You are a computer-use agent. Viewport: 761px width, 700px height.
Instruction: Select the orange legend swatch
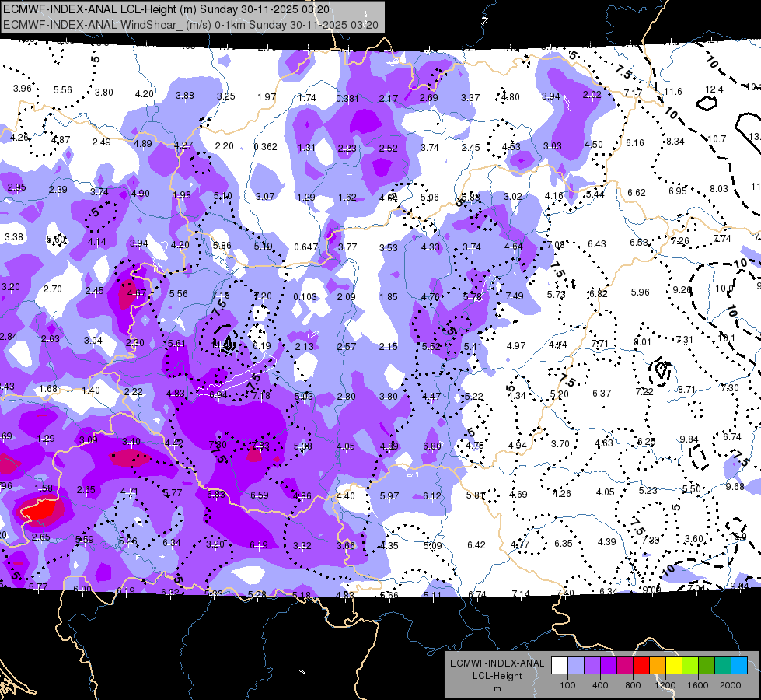pos(658,666)
